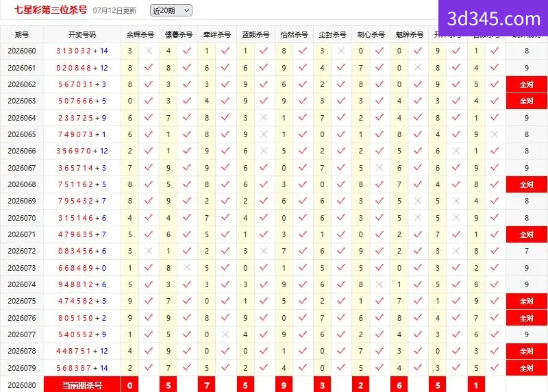Click the gray X mark in row 2026077 牵绊杀号

coord(225,334)
